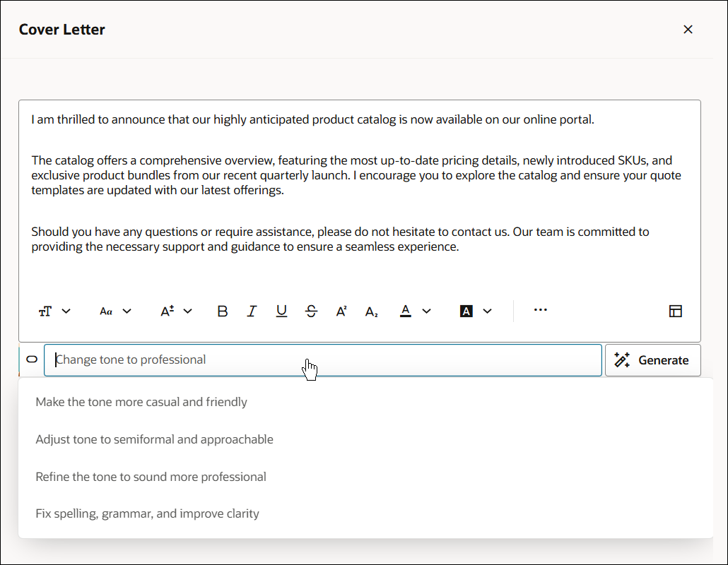Image resolution: width=728 pixels, height=565 pixels.
Task: Format text as superscript
Action: click(341, 311)
